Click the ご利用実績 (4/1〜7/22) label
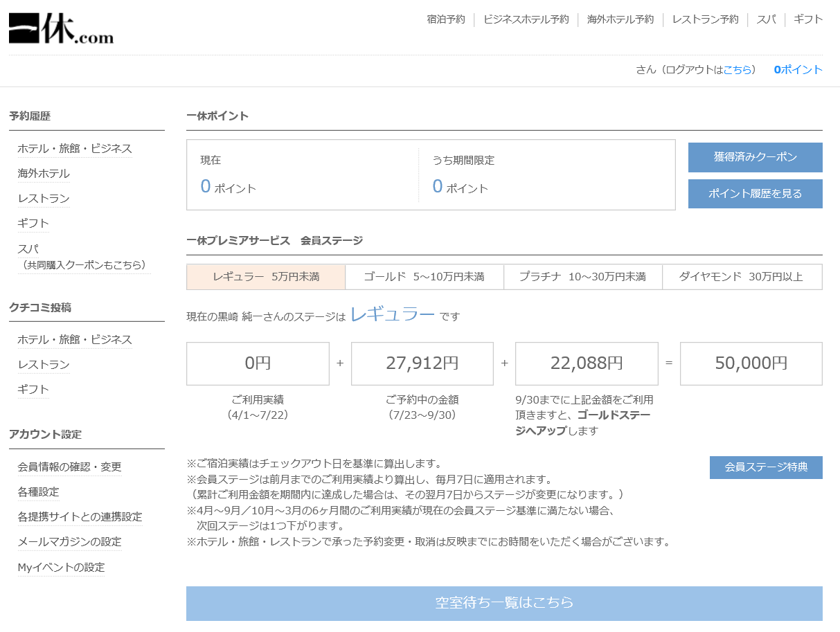 (x=258, y=408)
